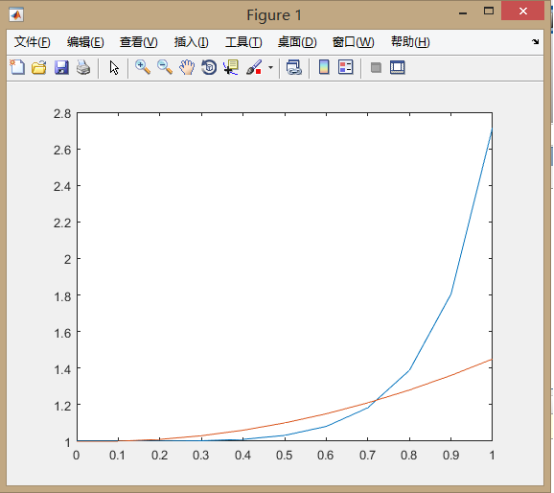Save figure with floppy disk icon
This screenshot has width=554, height=493.
[x=61, y=67]
